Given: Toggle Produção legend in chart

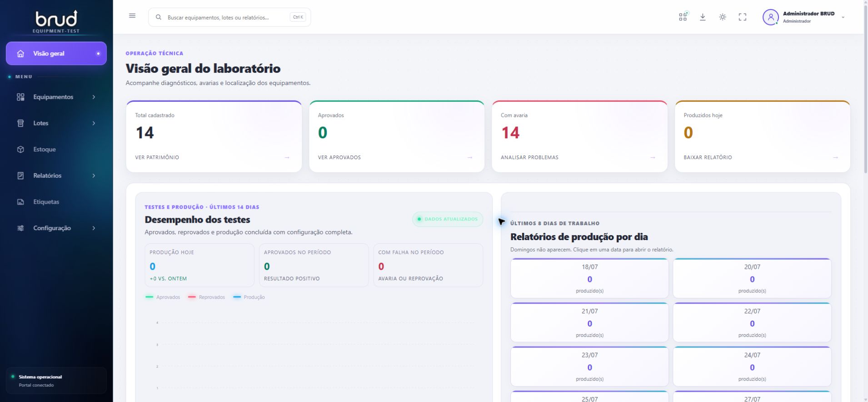Looking at the screenshot, I should click(249, 297).
